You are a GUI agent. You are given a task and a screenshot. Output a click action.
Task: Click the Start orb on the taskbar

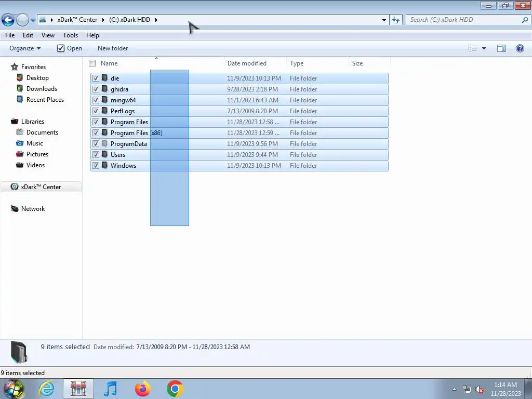point(14,389)
